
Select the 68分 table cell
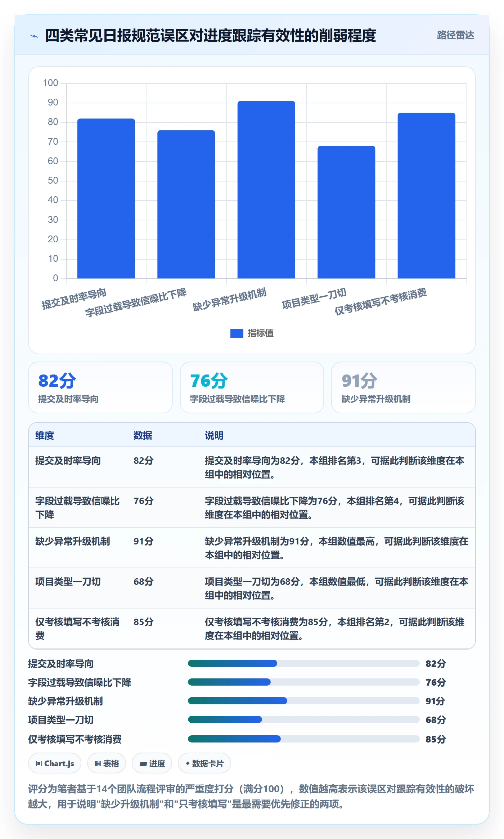[144, 582]
